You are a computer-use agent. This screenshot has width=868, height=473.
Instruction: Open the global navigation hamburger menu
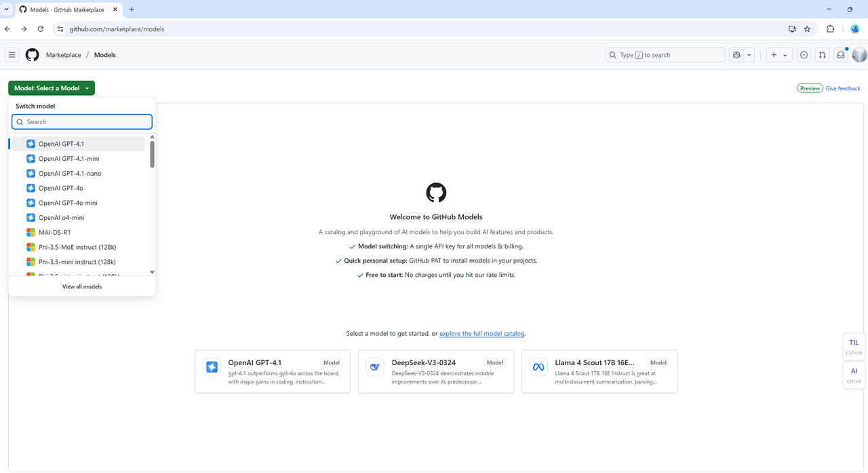12,54
